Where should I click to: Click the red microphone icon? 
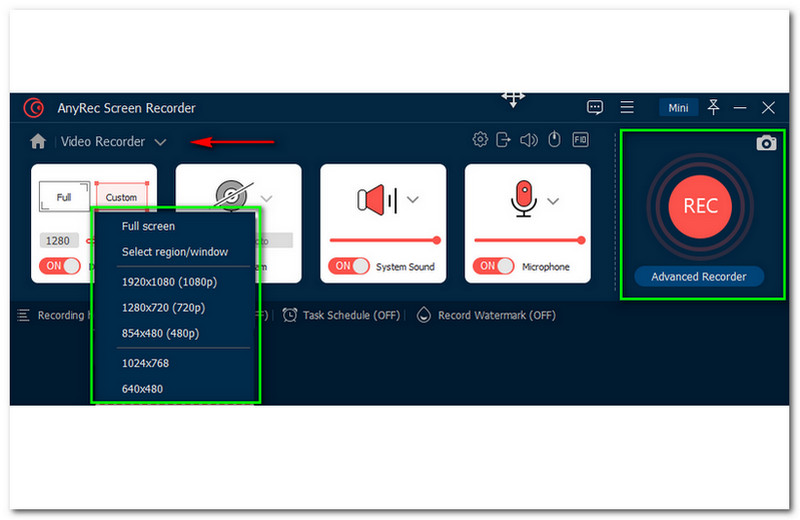(523, 199)
